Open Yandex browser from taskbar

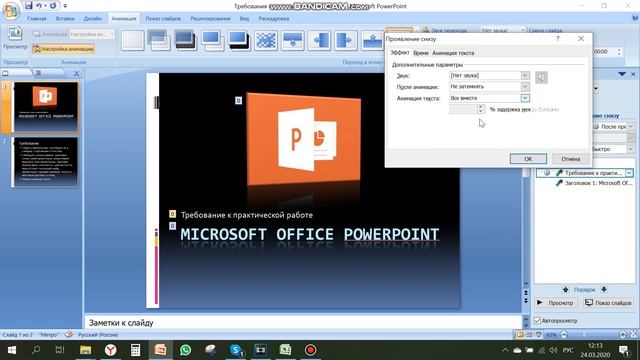pos(111,350)
